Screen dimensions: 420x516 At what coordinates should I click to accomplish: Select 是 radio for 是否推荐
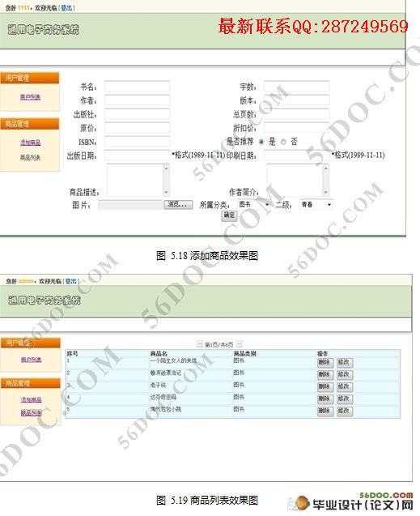[261, 142]
